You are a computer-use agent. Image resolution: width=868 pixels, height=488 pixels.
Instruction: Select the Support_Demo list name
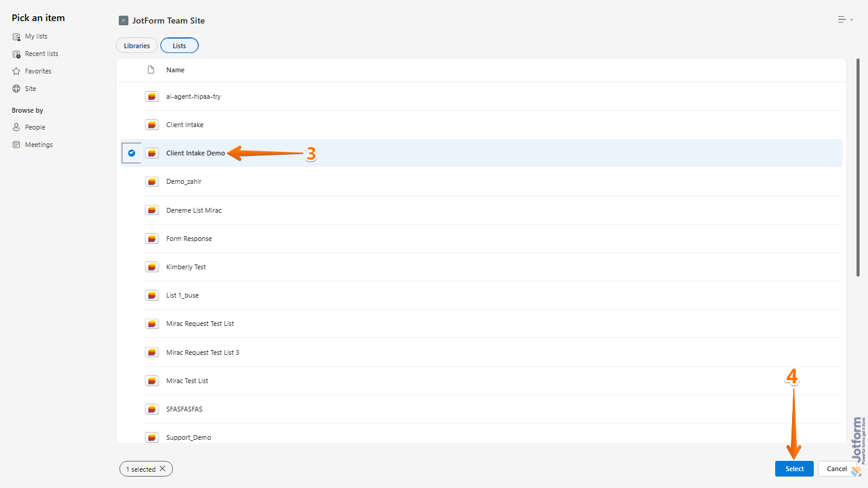pos(189,437)
